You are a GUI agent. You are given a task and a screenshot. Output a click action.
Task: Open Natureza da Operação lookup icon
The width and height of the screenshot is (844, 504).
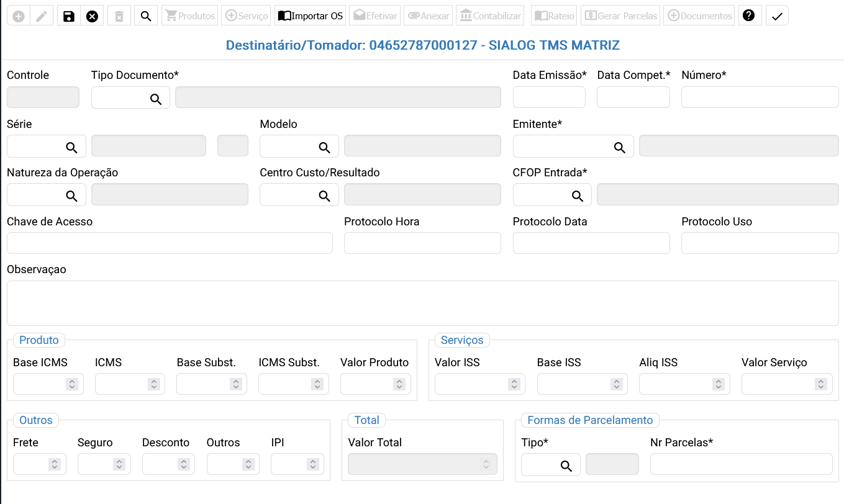pos(72,196)
